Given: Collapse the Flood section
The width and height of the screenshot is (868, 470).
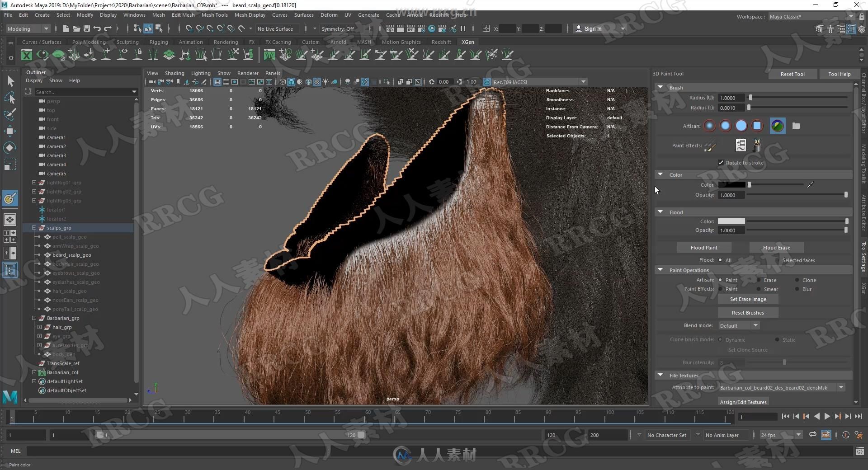Looking at the screenshot, I should [660, 212].
